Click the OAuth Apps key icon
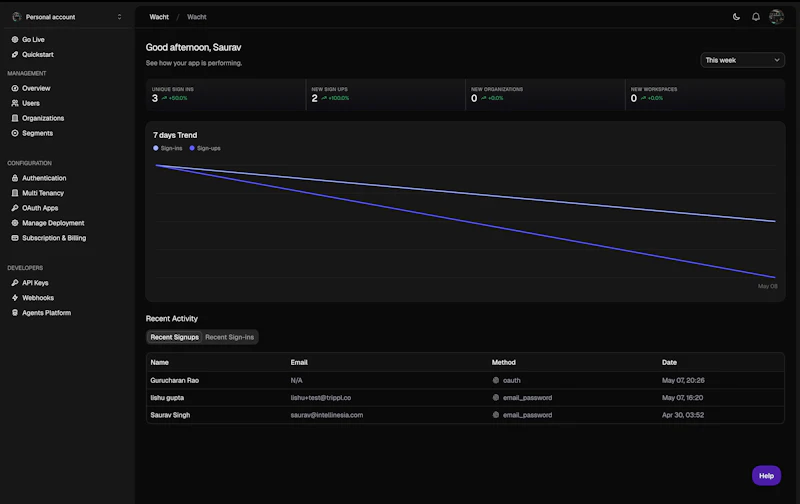 [15, 208]
